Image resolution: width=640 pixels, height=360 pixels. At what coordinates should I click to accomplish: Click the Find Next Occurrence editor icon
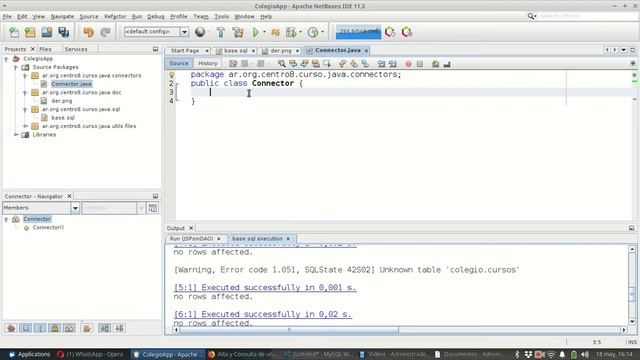pos(304,64)
